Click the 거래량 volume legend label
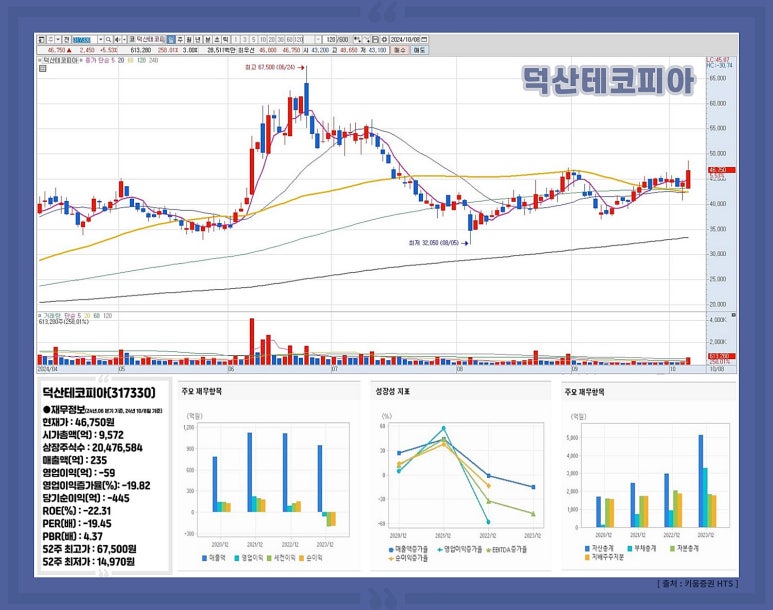 [x=51, y=316]
